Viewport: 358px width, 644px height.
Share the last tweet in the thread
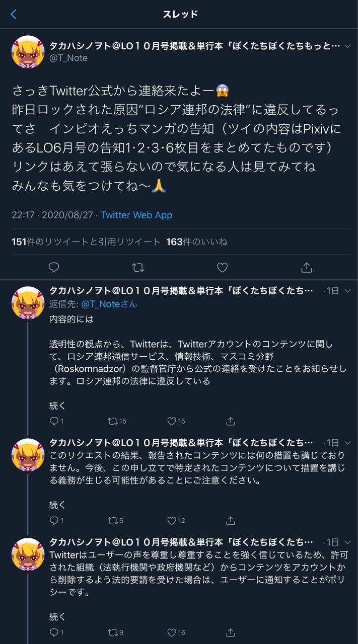pyautogui.click(x=231, y=632)
